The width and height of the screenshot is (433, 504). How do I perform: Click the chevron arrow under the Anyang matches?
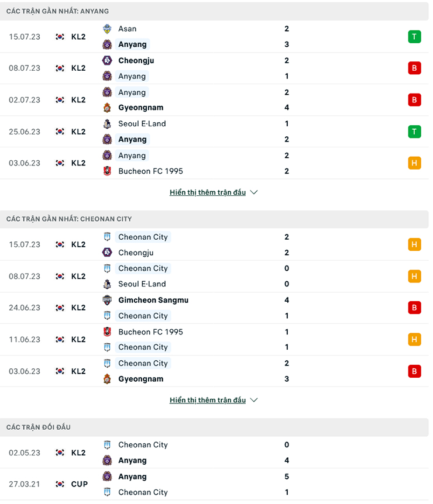coord(254,192)
